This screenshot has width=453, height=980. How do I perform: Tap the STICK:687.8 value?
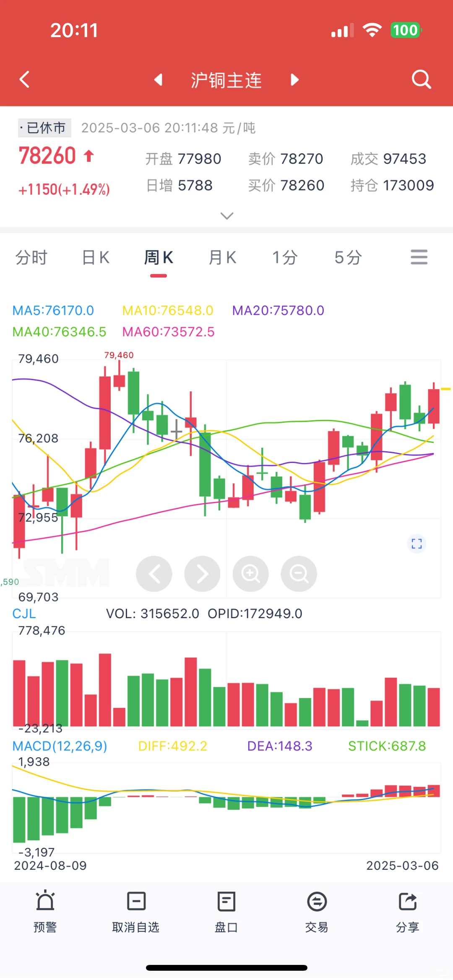coord(387,746)
